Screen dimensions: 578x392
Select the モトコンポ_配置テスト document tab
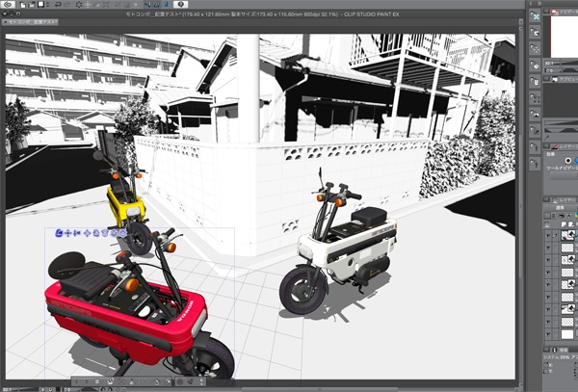30,22
